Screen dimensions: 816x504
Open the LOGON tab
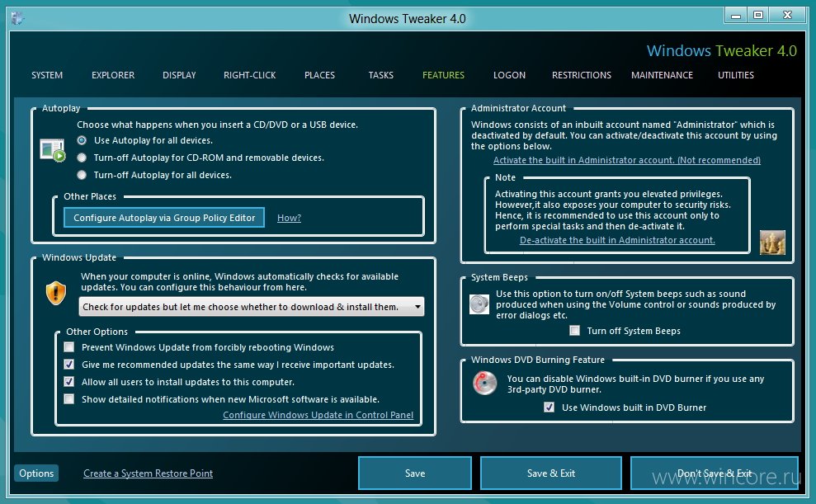(x=509, y=75)
